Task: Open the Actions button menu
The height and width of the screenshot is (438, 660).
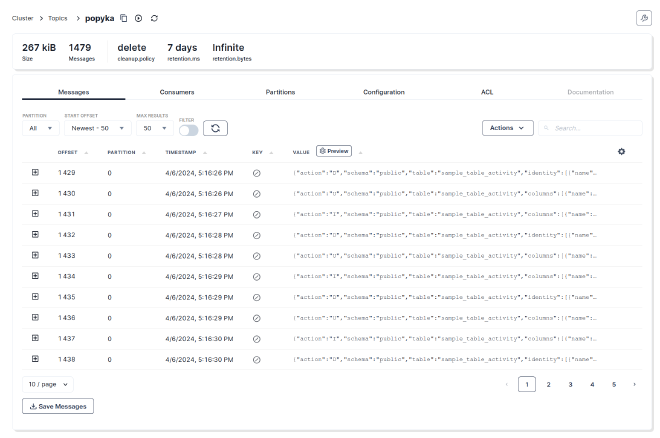Action: [x=507, y=128]
